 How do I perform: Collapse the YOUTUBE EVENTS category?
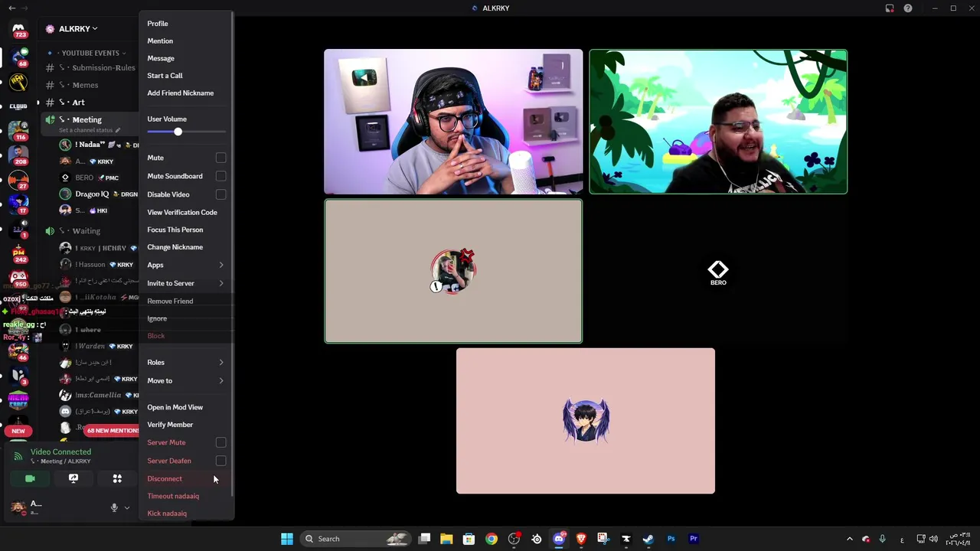tap(90, 53)
